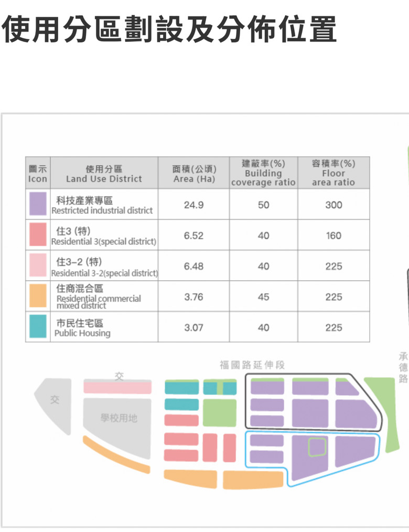
Task: Click the area value 24.9
Action: tap(193, 205)
